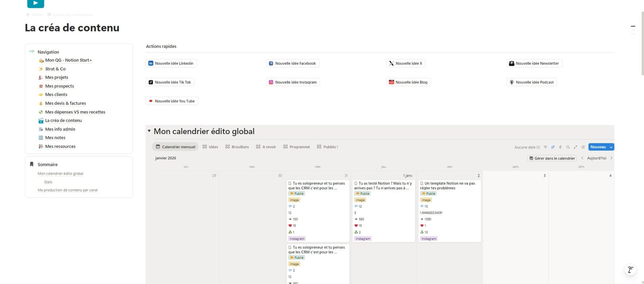Click the Navigation arrow icon
The height and width of the screenshot is (284, 644).
(32, 52)
